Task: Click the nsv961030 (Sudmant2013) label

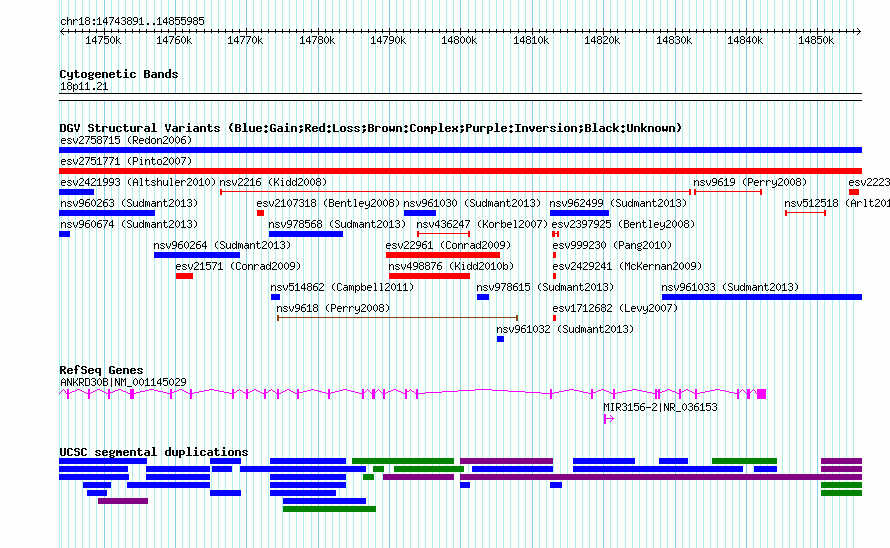Action: 472,203
